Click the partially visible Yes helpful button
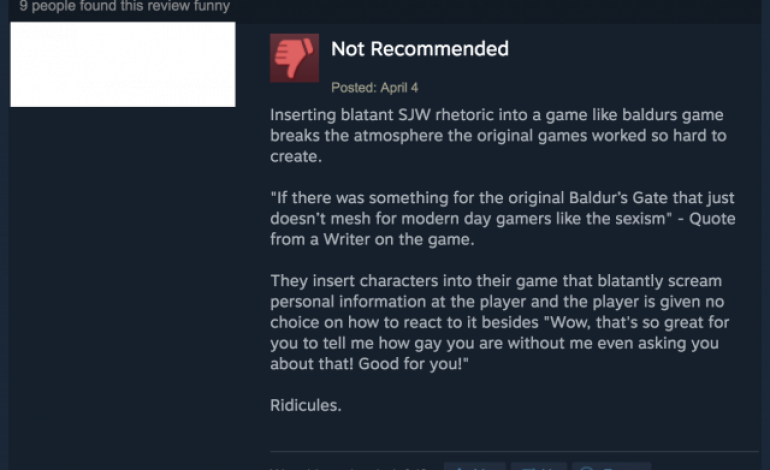The width and height of the screenshot is (770, 470). pos(474,466)
